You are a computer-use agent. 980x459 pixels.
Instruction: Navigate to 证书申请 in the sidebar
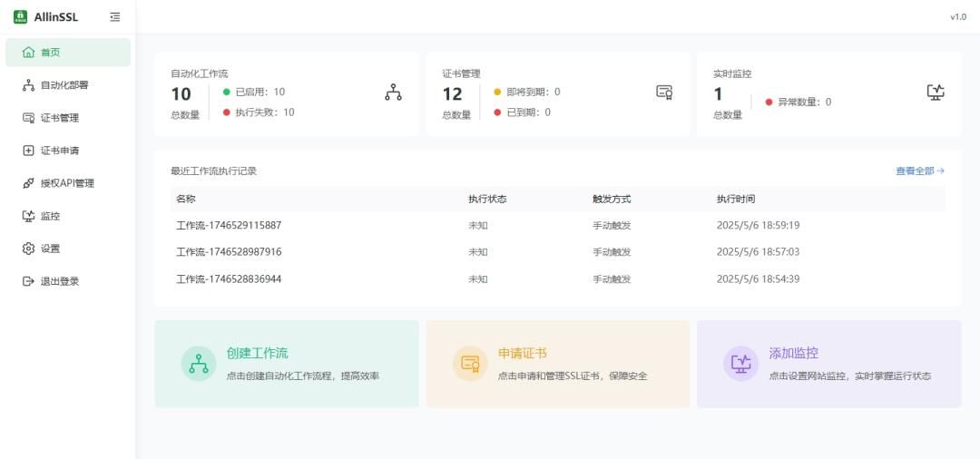point(68,151)
